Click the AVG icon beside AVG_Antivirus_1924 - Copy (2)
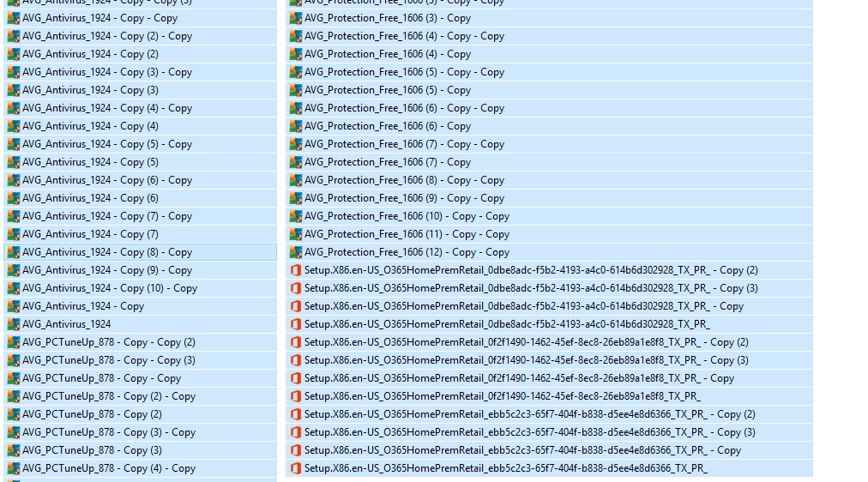 [x=13, y=54]
